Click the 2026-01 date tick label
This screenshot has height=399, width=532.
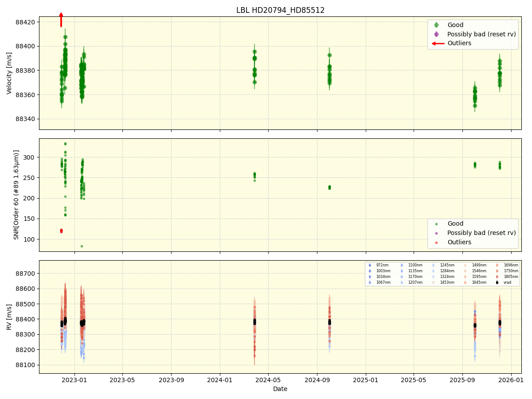511,380
